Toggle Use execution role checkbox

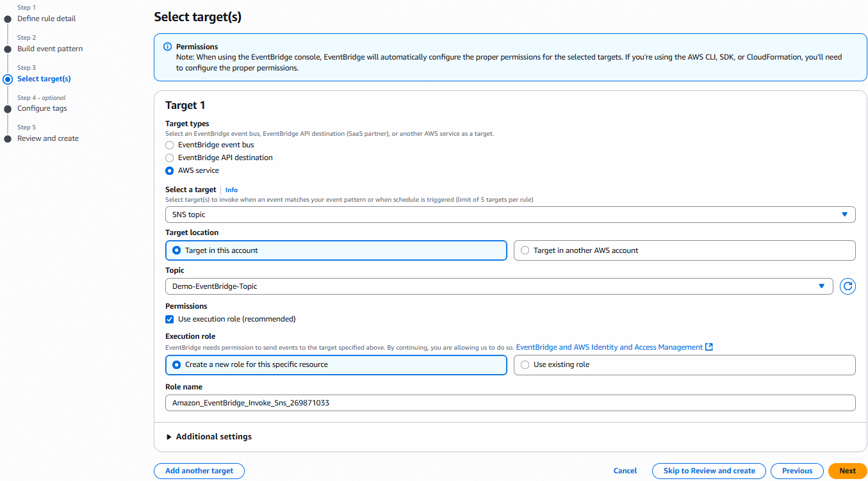pyautogui.click(x=170, y=319)
